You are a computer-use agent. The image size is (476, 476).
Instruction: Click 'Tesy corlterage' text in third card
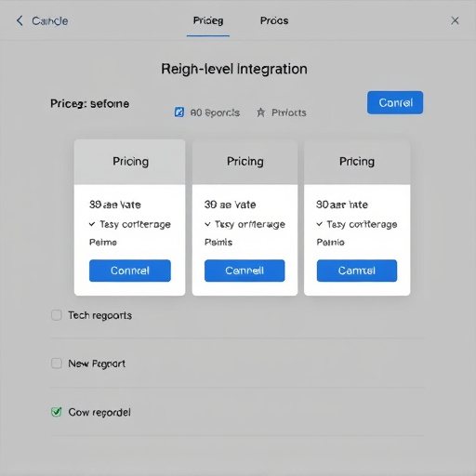tap(362, 224)
